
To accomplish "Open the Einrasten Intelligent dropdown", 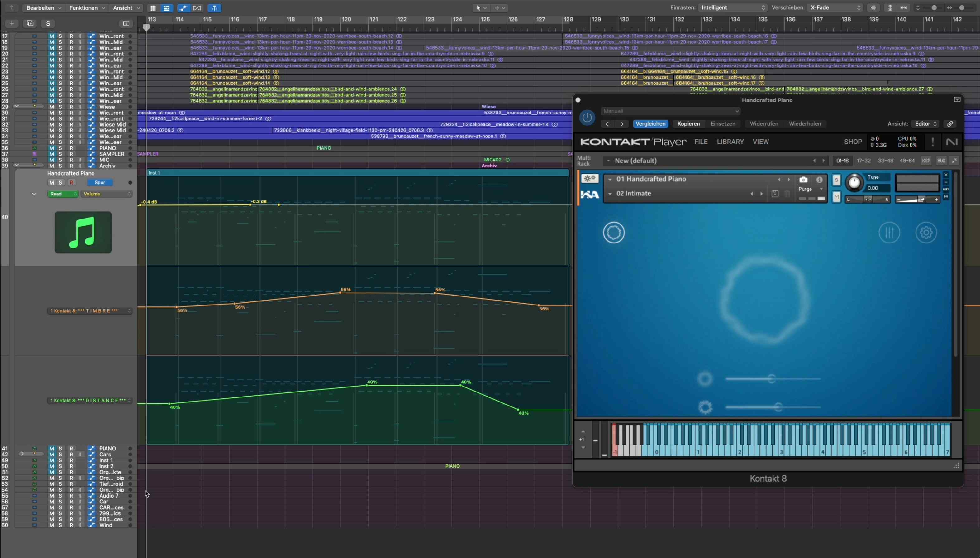I will click(x=732, y=8).
